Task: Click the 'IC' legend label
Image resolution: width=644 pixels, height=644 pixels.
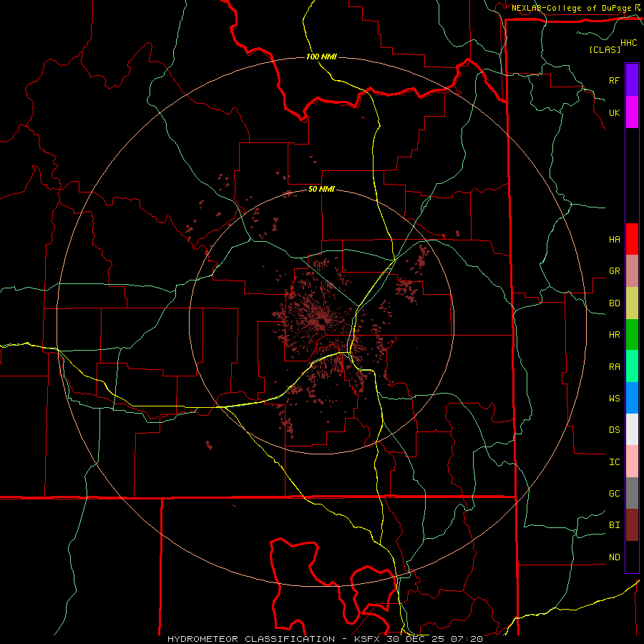Action: pos(614,462)
